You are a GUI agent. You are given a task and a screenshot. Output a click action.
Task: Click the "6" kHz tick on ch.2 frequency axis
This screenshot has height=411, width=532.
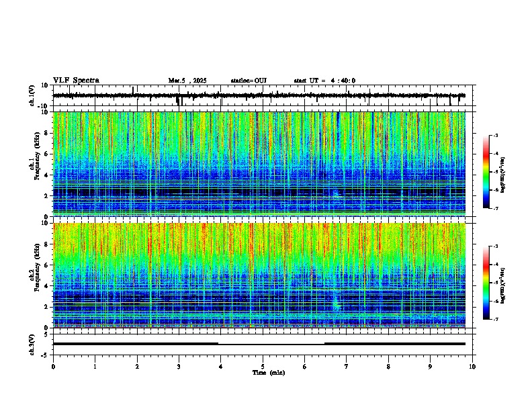pos(47,265)
